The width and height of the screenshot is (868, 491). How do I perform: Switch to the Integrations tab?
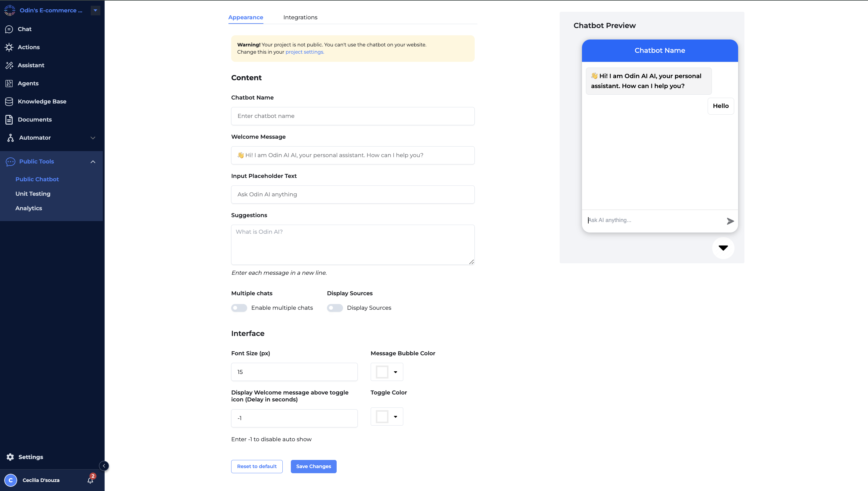(300, 17)
